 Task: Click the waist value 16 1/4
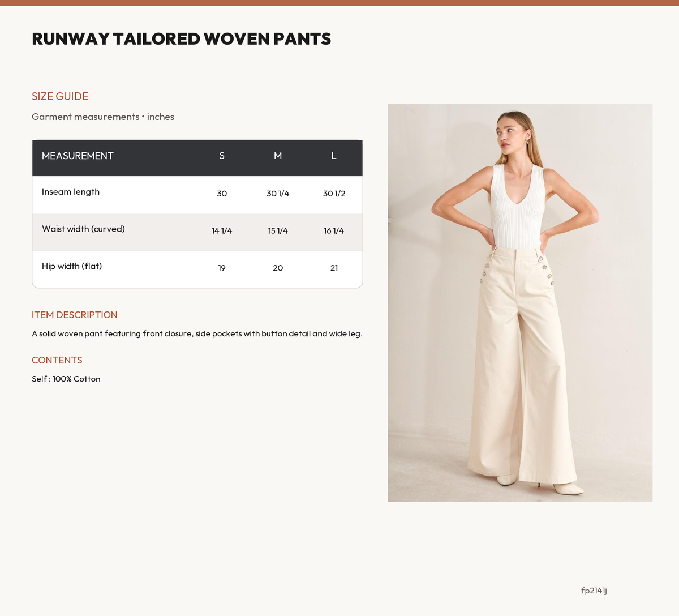point(334,231)
